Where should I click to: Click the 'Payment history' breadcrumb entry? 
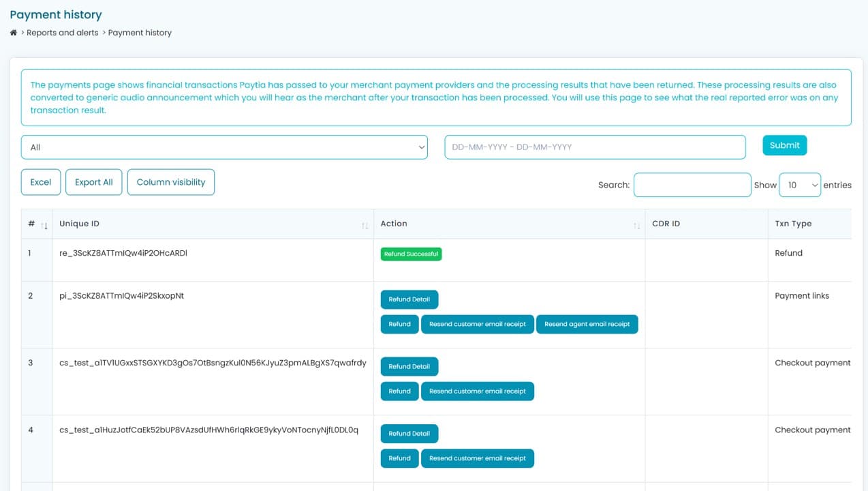click(140, 32)
